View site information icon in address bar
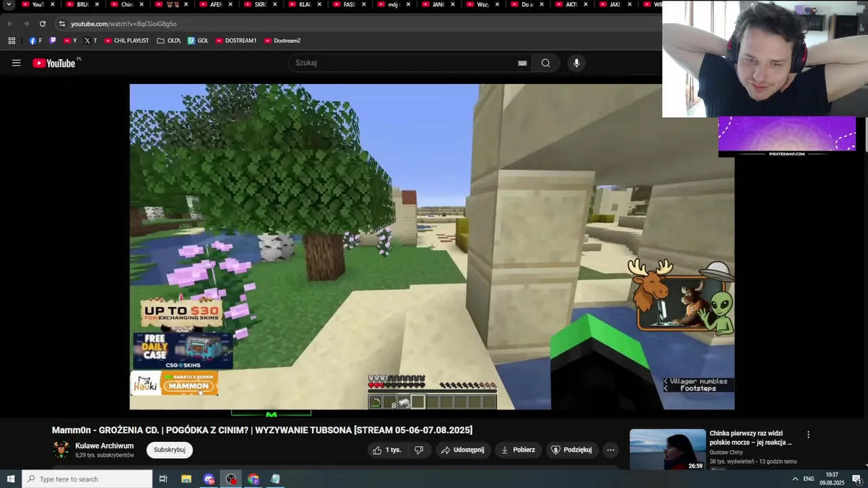 (62, 24)
